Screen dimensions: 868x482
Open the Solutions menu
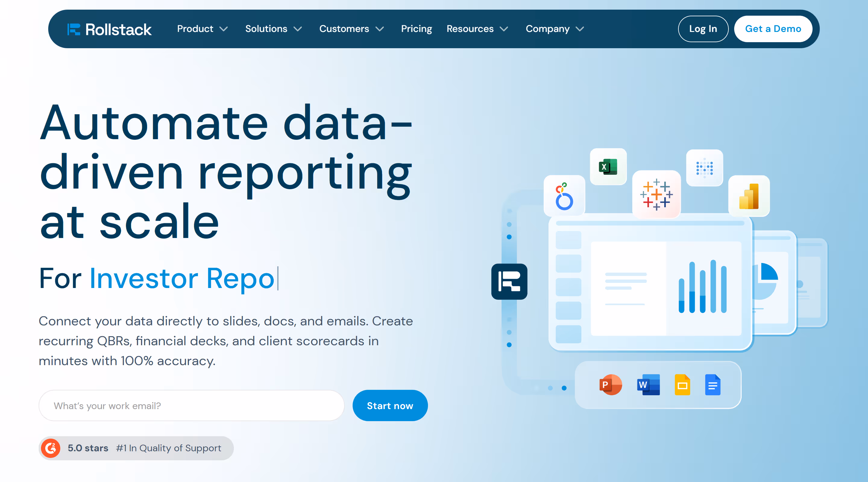(x=266, y=29)
